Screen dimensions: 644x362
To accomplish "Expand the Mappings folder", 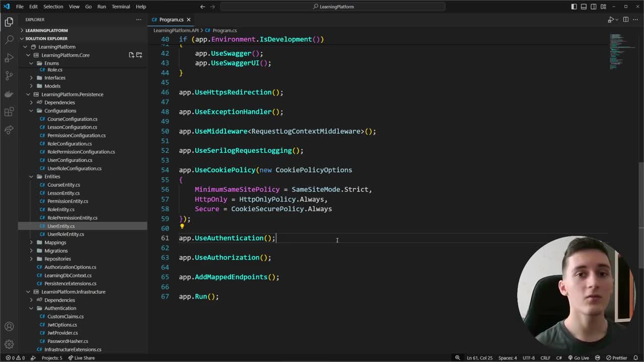I will [x=31, y=242].
